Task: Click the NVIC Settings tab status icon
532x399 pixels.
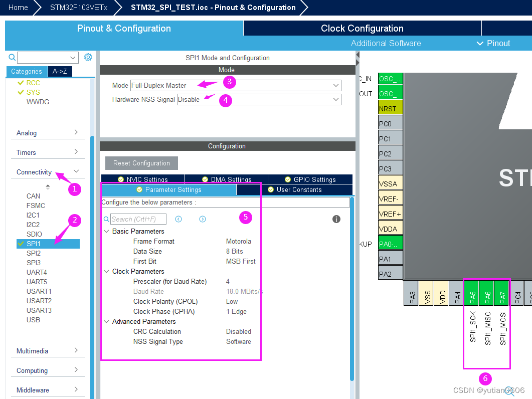Action: tap(121, 179)
